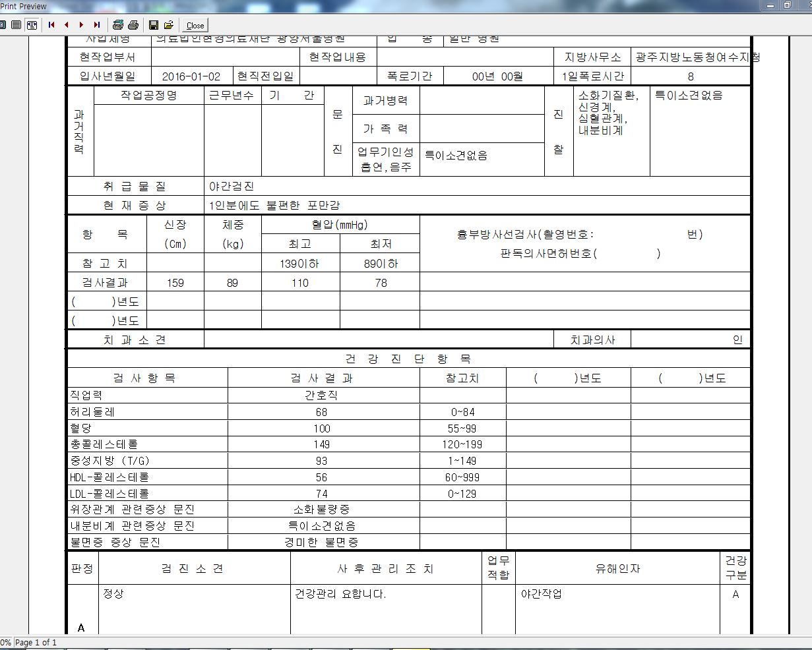Go to the next page

coord(82,25)
